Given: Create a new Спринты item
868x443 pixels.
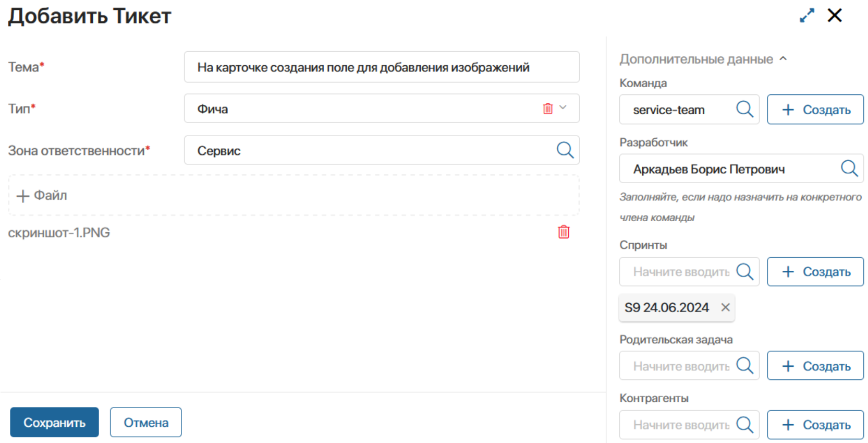Looking at the screenshot, I should click(815, 272).
